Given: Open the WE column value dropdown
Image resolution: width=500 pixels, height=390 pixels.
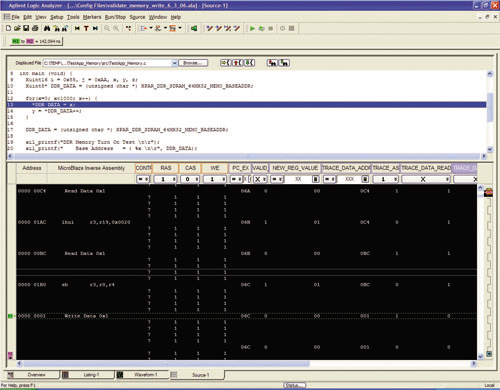Looking at the screenshot, I should click(x=225, y=179).
